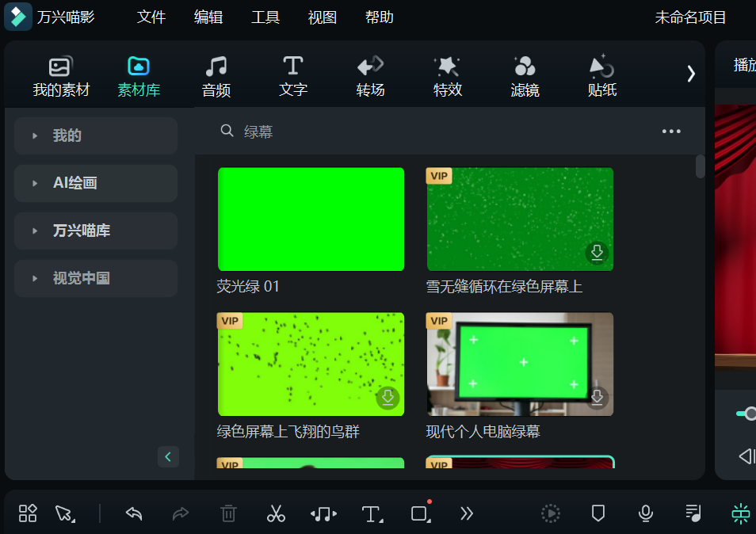Image resolution: width=756 pixels, height=534 pixels.
Task: Switch to the 贴纸 tab
Action: 601,75
